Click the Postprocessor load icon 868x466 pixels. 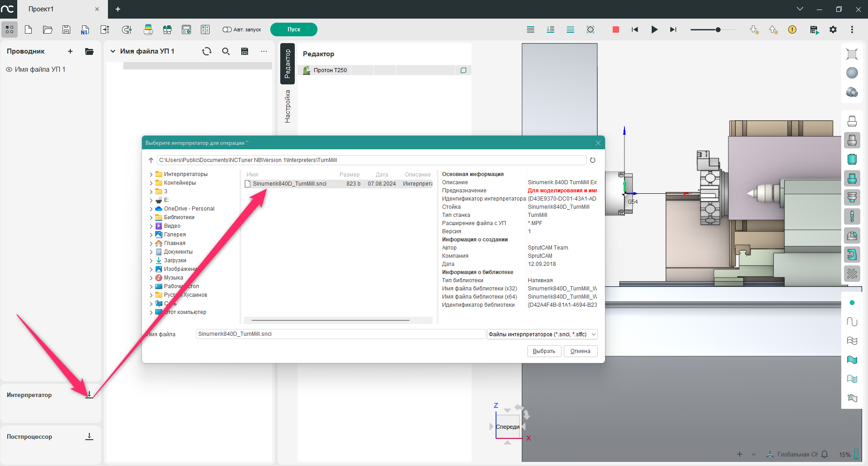coord(89,437)
